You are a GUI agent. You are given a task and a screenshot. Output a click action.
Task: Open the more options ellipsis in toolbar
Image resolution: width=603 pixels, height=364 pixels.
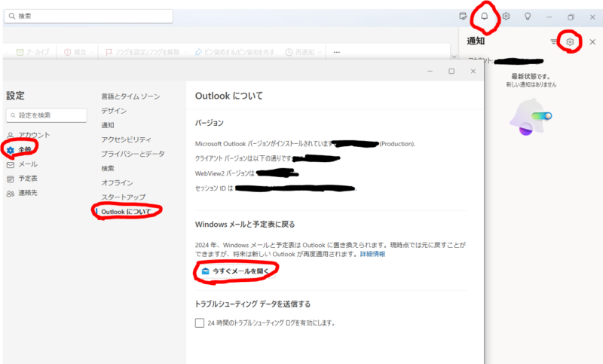[x=336, y=52]
